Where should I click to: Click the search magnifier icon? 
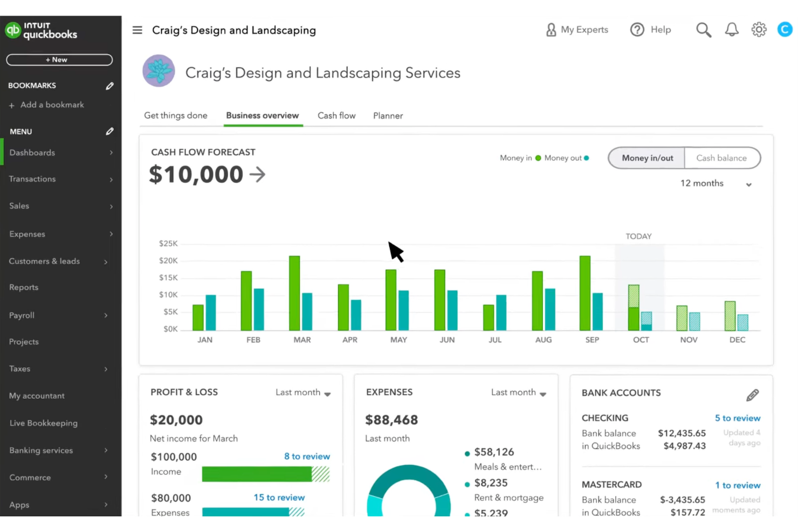703,30
